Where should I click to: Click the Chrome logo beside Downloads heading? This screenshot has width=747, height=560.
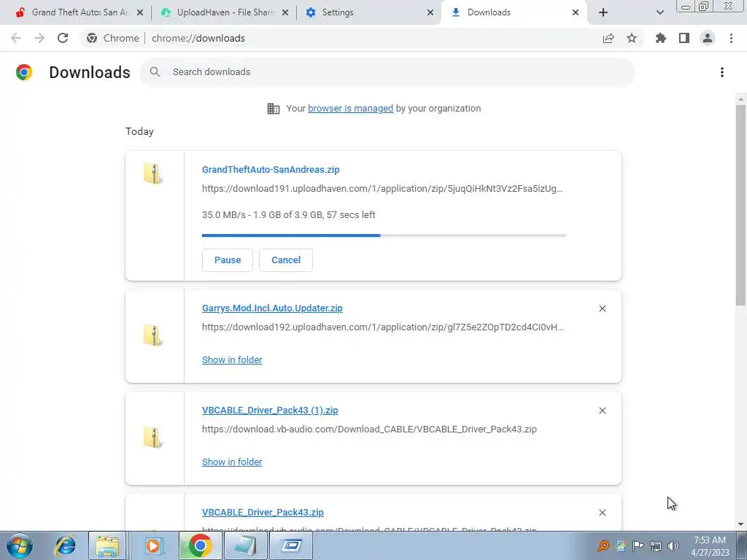(x=24, y=72)
